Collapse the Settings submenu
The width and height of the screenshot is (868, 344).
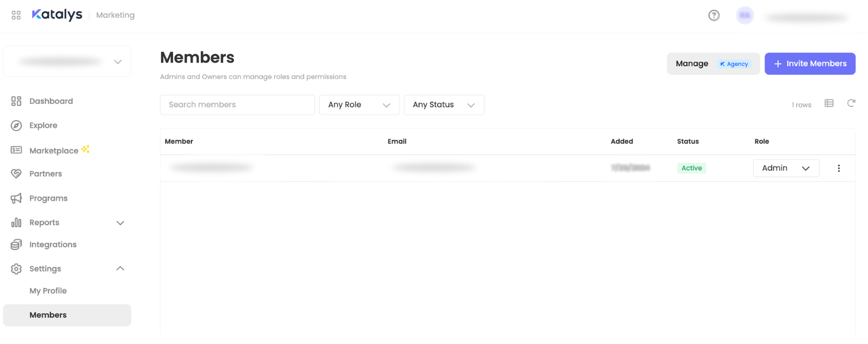pos(120,269)
